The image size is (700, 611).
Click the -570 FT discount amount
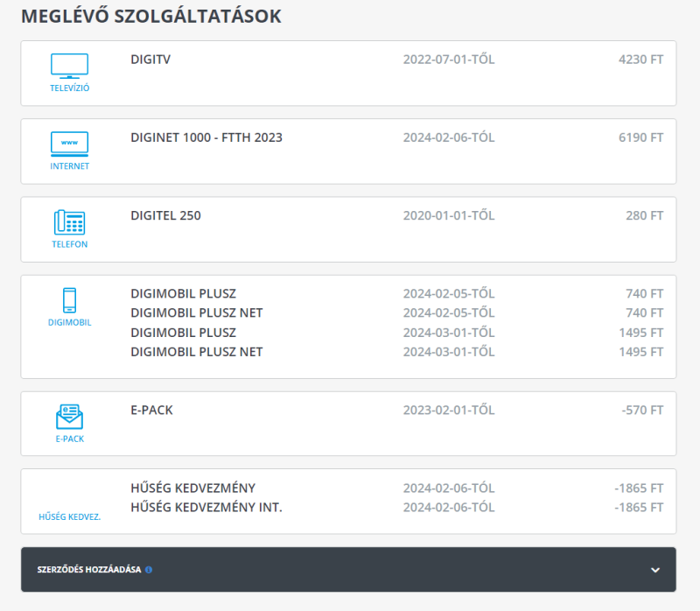[x=642, y=410]
